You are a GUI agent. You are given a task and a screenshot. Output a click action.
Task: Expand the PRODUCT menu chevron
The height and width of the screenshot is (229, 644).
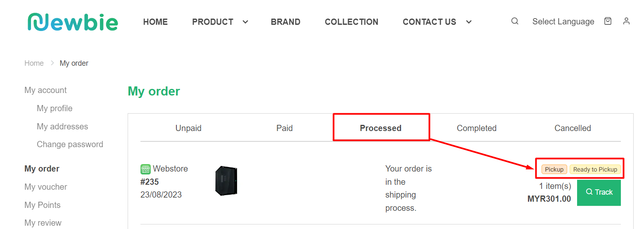coord(245,22)
